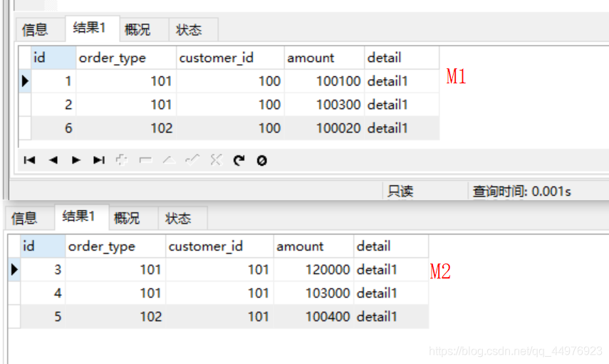Click order_type 102 in row with id 5
This screenshot has width=609, height=364.
click(x=115, y=316)
